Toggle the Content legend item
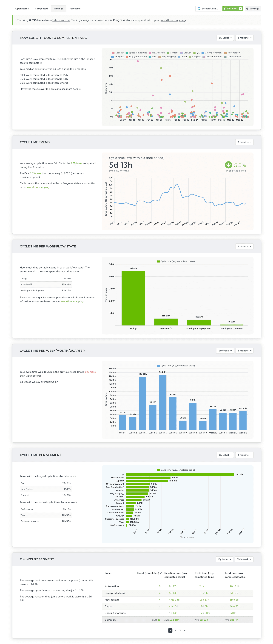273x644 pixels. (172, 53)
